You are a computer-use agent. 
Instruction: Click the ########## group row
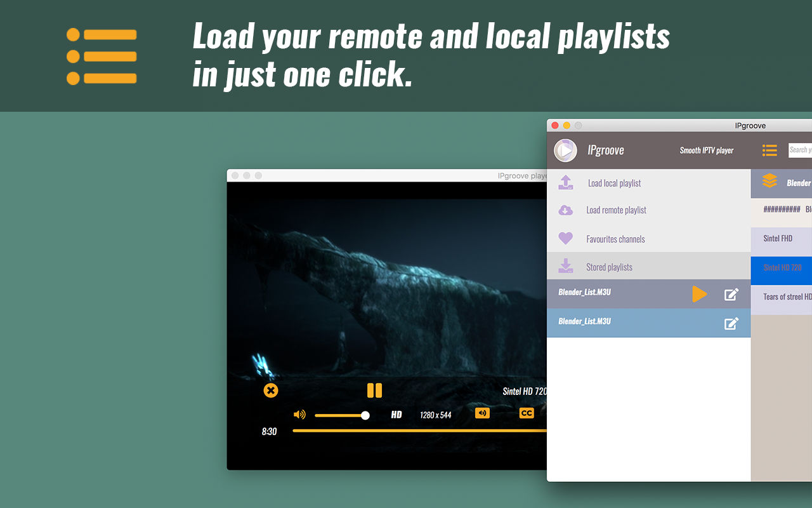(x=782, y=212)
